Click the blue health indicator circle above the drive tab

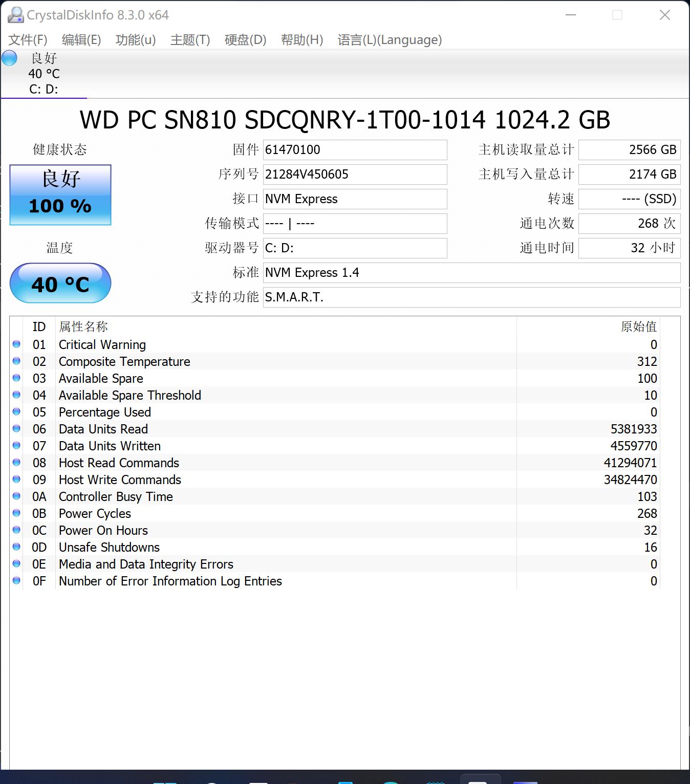pyautogui.click(x=9, y=58)
